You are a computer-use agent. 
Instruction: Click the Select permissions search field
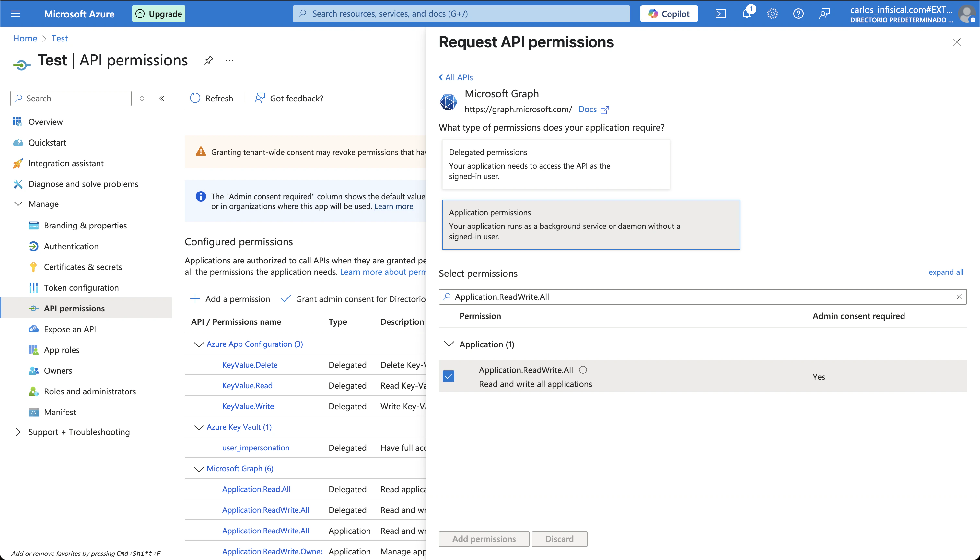[x=702, y=297]
